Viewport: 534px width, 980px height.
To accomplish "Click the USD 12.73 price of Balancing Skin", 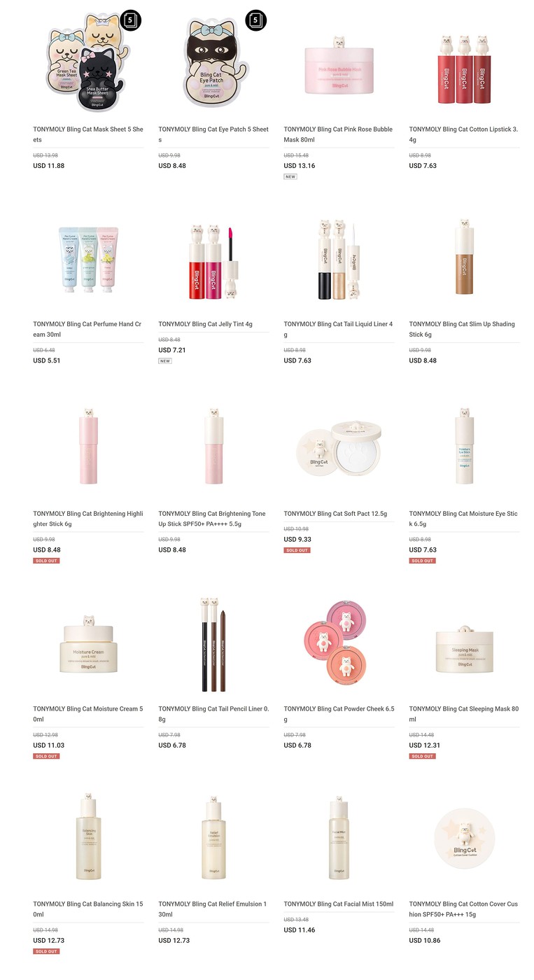I will (49, 940).
